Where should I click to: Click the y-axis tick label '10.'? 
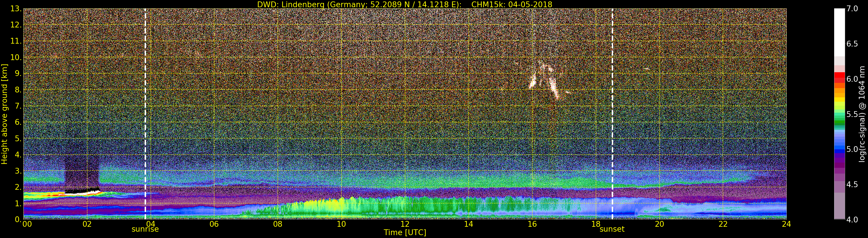click(16, 57)
